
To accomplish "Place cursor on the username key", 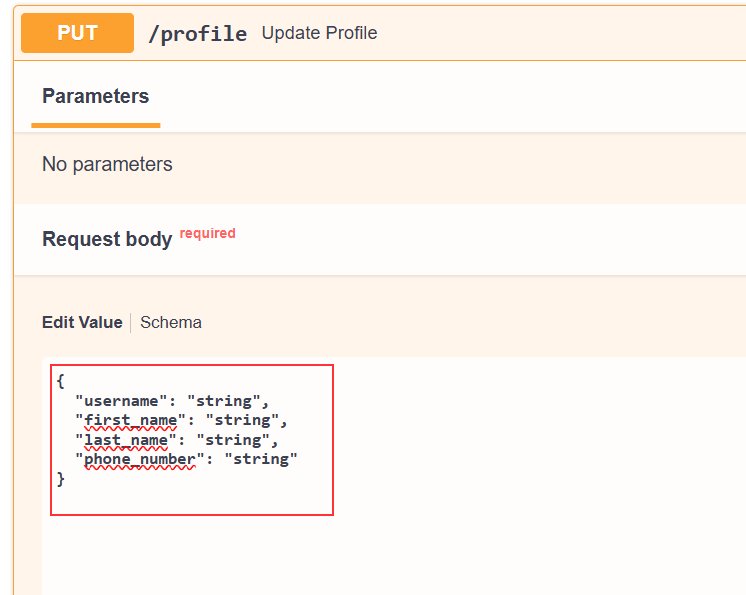I will pos(121,401).
